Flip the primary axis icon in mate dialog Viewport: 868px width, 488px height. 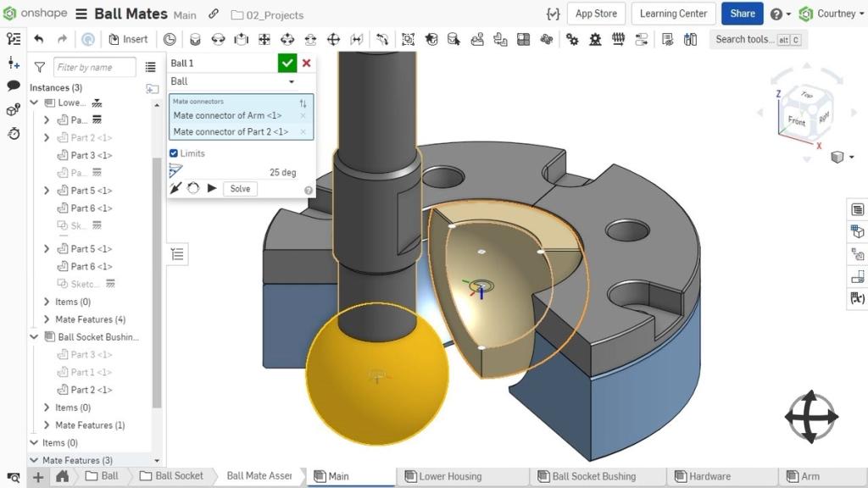(x=176, y=188)
